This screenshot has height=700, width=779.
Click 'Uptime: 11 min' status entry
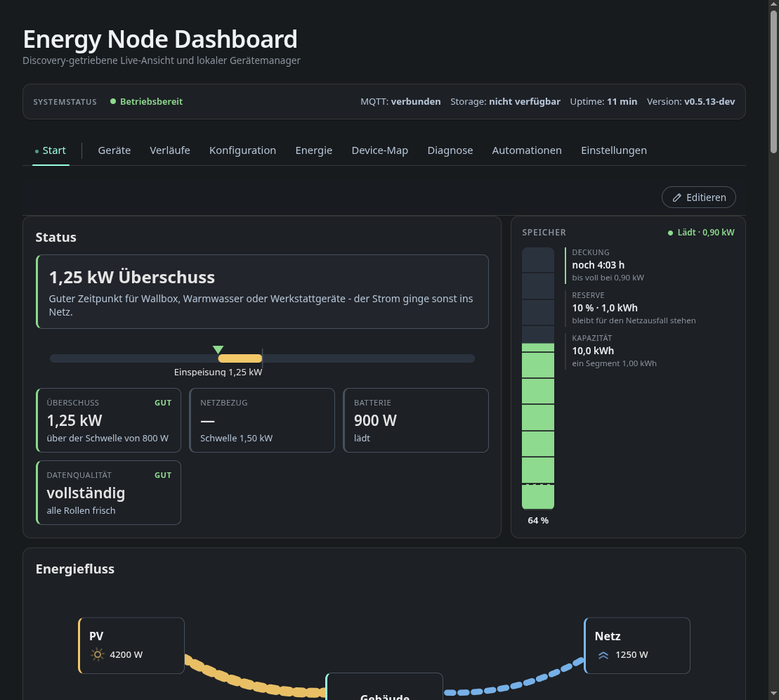click(603, 101)
